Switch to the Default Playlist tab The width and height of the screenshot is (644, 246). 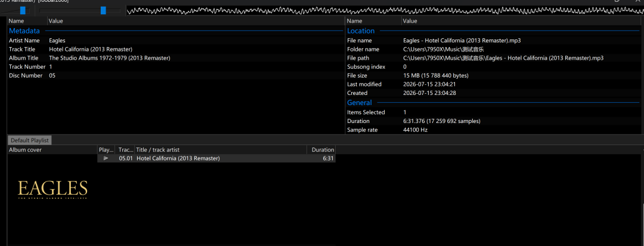pos(30,140)
